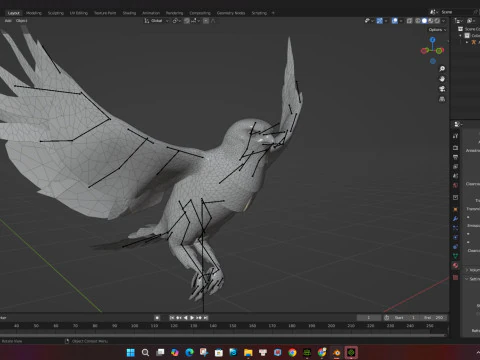Screen dimensions: 480x360
Task: Toggle perspective/orthographic grid icon
Action: pos(442,99)
